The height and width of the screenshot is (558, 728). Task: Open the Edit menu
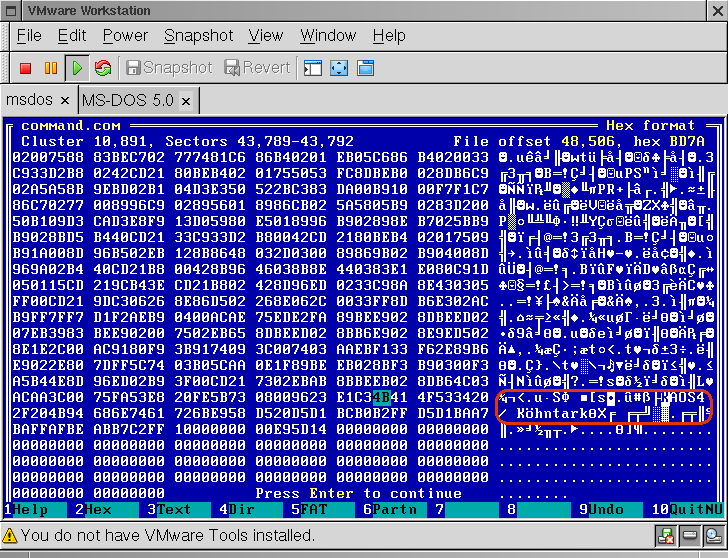click(72, 36)
